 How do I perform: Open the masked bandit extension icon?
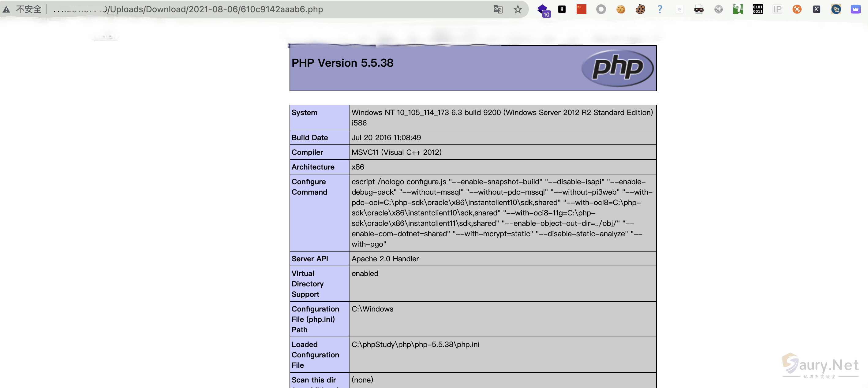coord(699,9)
